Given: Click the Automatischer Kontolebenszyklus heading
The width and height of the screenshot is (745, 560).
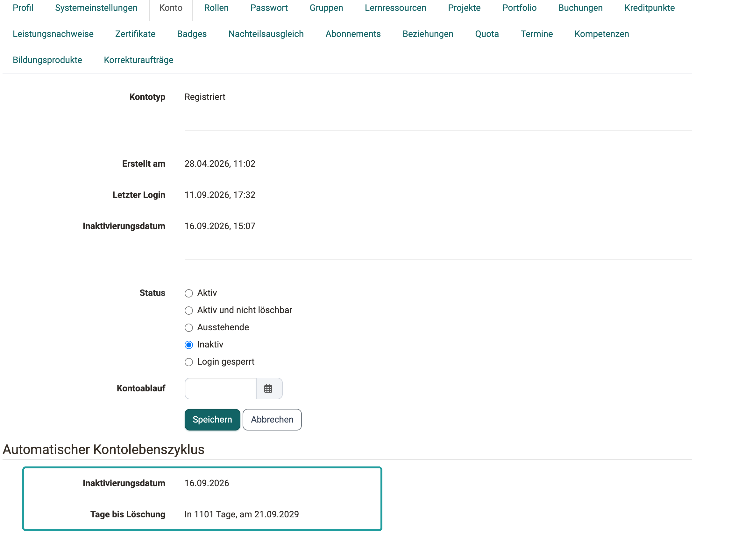Looking at the screenshot, I should [104, 450].
